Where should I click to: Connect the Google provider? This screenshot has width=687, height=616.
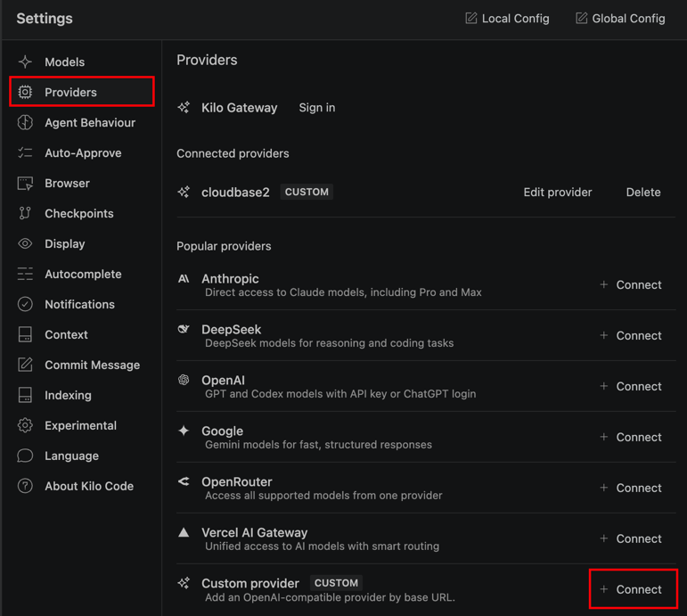coord(631,437)
